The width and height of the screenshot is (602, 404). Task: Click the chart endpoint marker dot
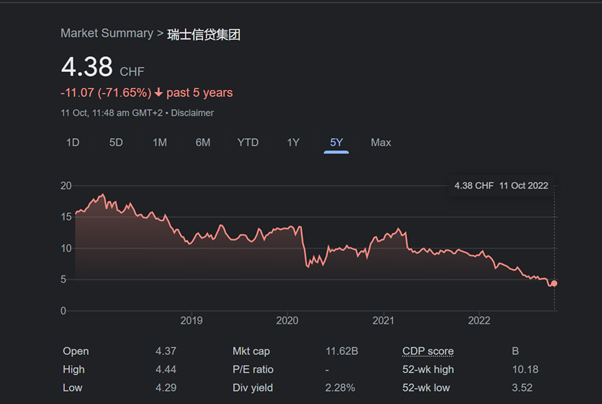click(x=554, y=283)
